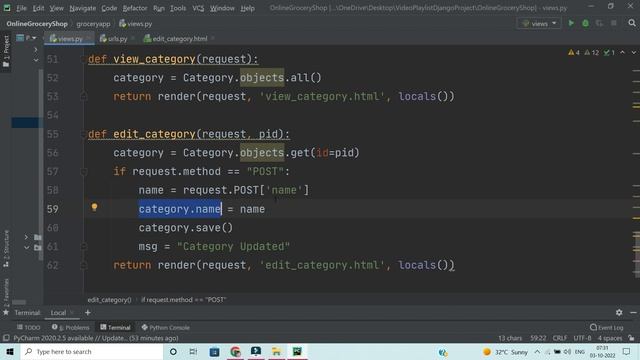The height and width of the screenshot is (360, 640).
Task: Click the weak warnings count of 12
Action: (x=591, y=53)
